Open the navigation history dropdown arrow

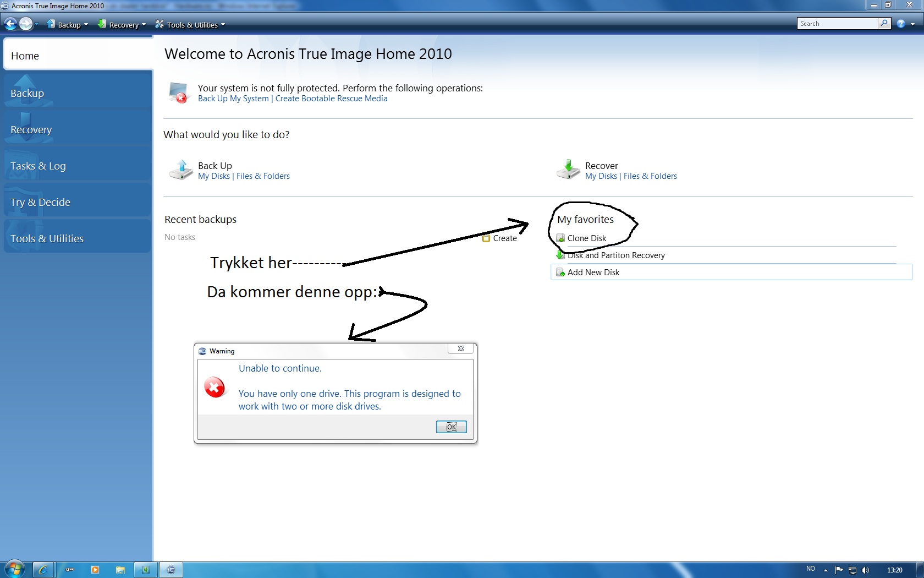pyautogui.click(x=37, y=24)
